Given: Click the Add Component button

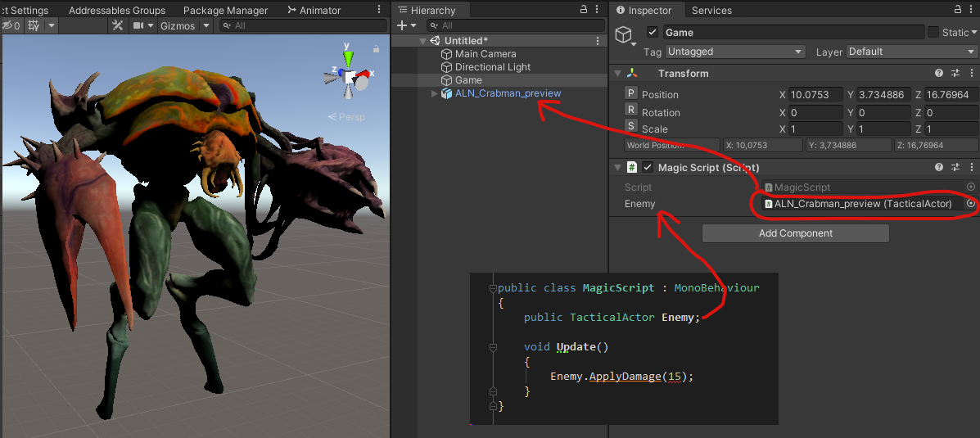Looking at the screenshot, I should [795, 233].
